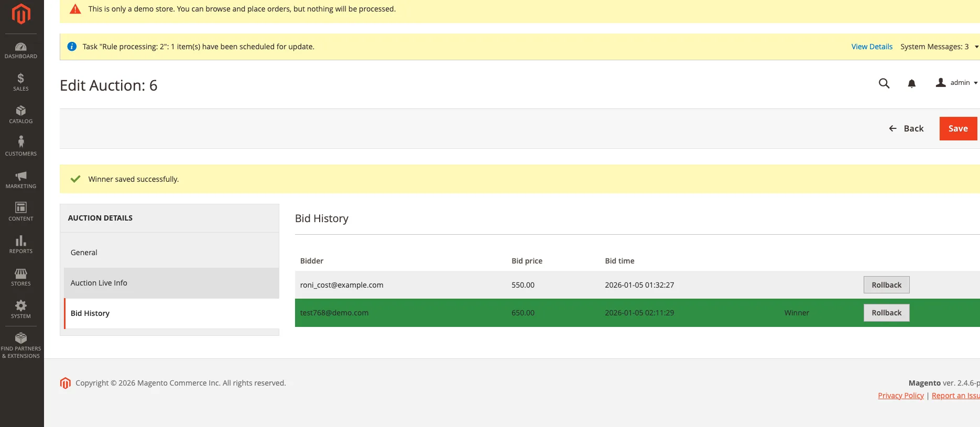Click the Magento ver. 2.4.6 text
This screenshot has width=980, height=427.
[944, 383]
